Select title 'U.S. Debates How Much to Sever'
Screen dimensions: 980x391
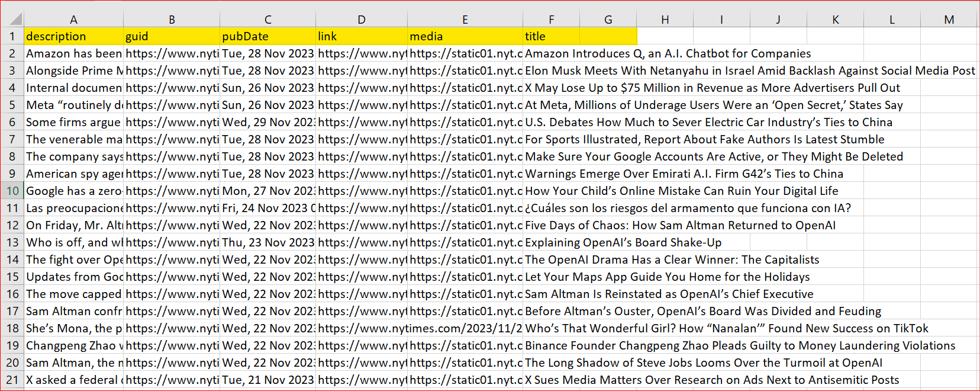click(x=708, y=122)
